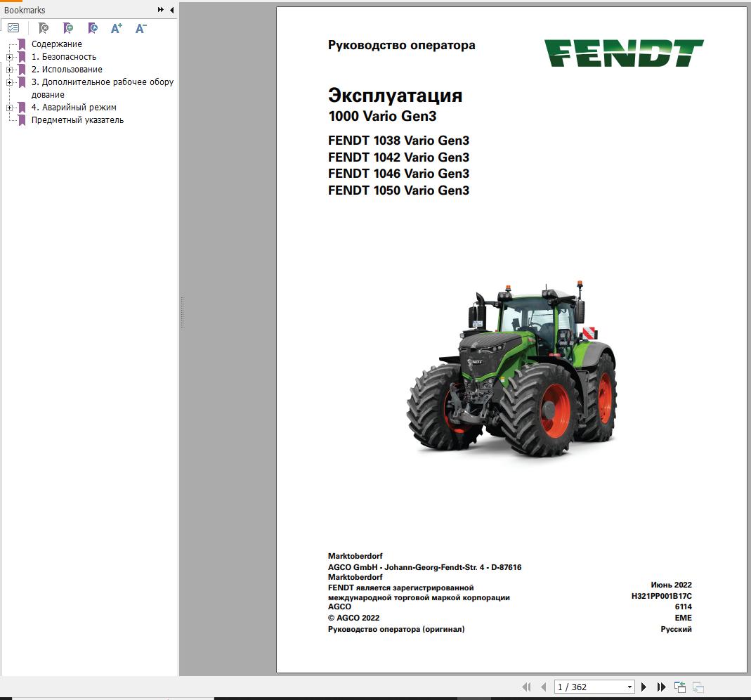Screen dimensions: 751x700
Task: Click the bookmark ribbon icon beside 'Содержание'
Action: tap(22, 44)
